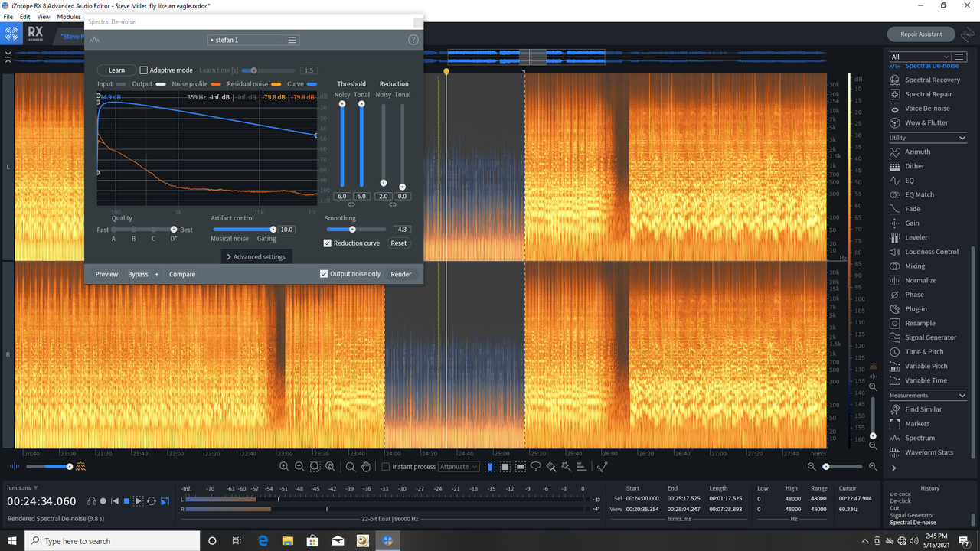Collapse the Measurements section
980x551 pixels.
click(x=962, y=396)
